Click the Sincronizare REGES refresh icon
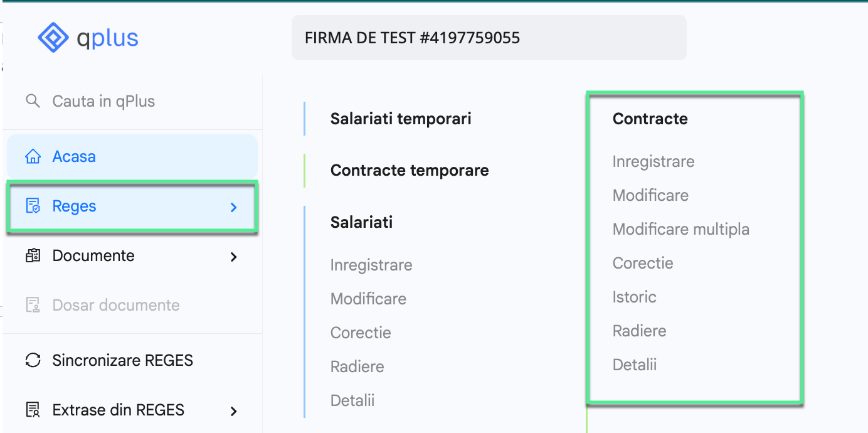The height and width of the screenshot is (433, 868). [33, 360]
